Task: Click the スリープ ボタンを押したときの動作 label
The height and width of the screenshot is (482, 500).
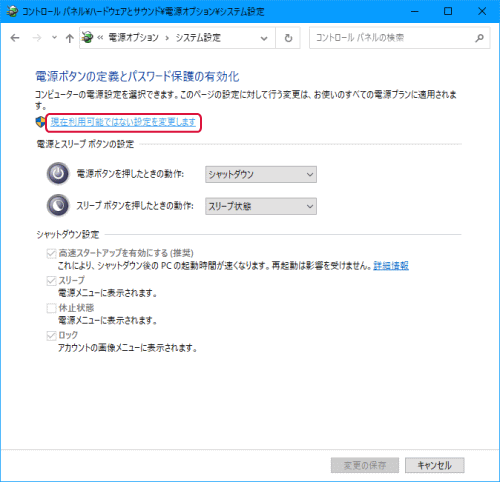Action: [x=135, y=206]
